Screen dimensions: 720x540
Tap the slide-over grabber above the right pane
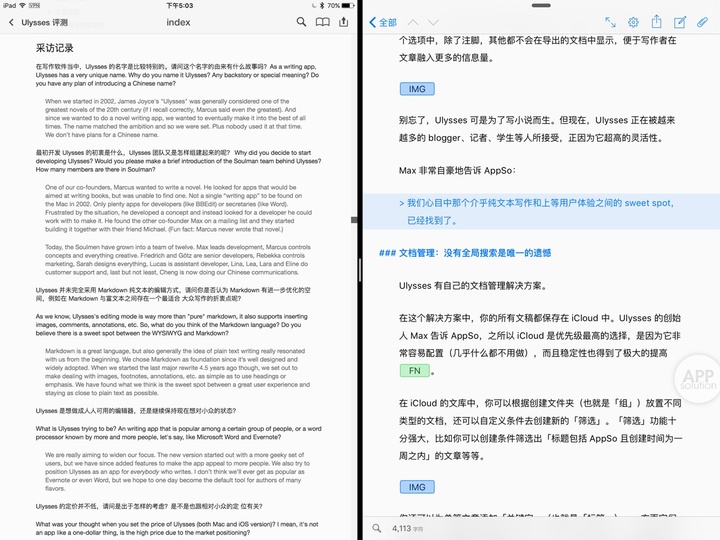click(540, 5)
